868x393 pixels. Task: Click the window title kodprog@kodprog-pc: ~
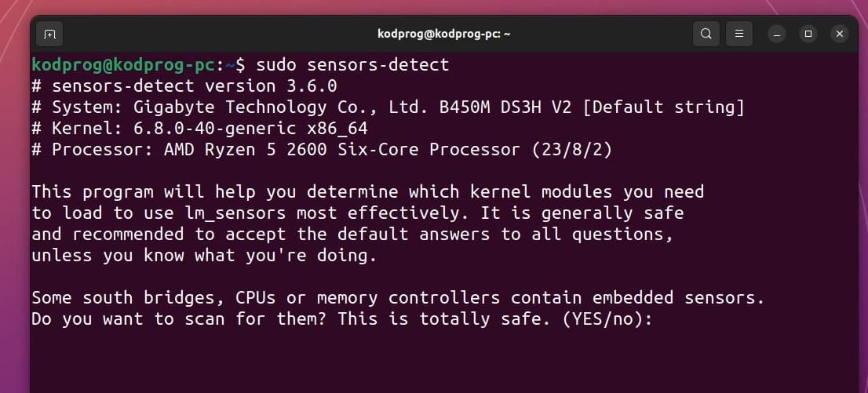(444, 35)
